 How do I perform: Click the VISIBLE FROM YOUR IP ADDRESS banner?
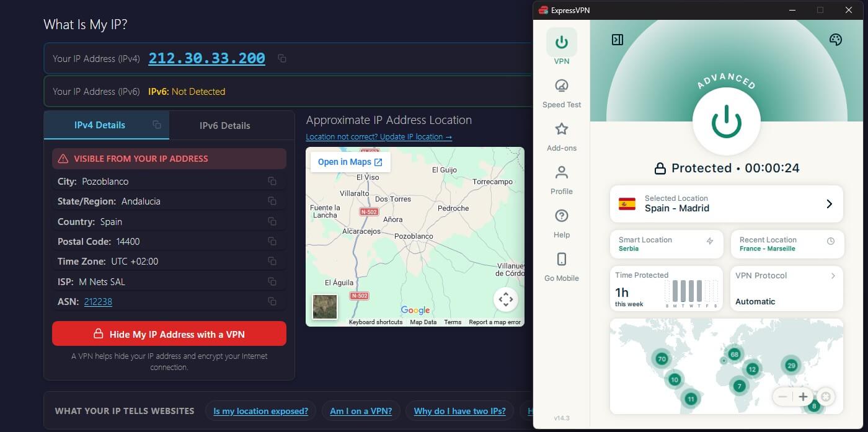(x=169, y=159)
